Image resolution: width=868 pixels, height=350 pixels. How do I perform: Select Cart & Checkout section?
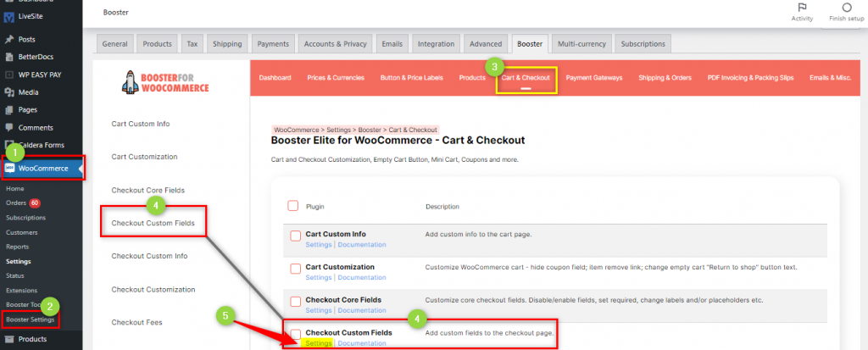coord(526,78)
